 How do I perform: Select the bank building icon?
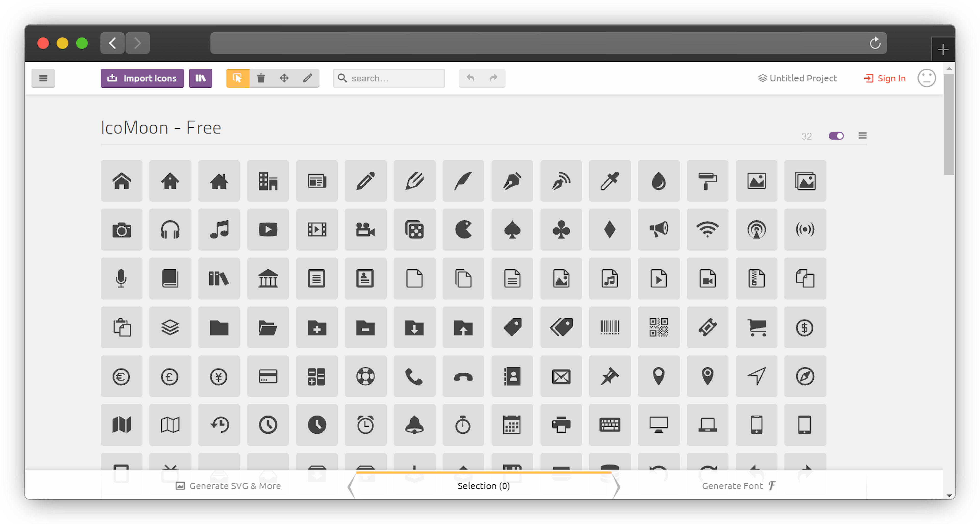click(268, 278)
